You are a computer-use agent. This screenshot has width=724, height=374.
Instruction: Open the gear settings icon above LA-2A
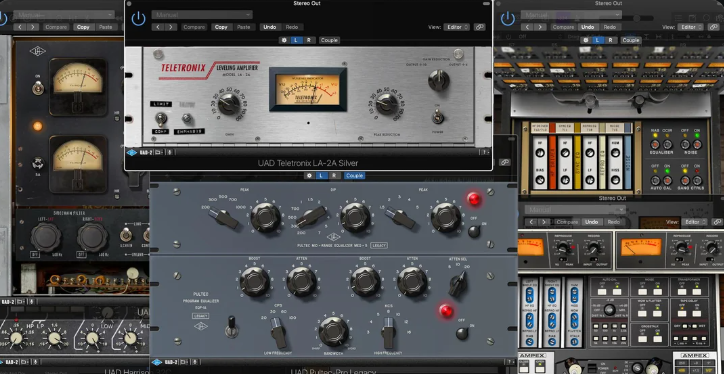click(x=284, y=40)
